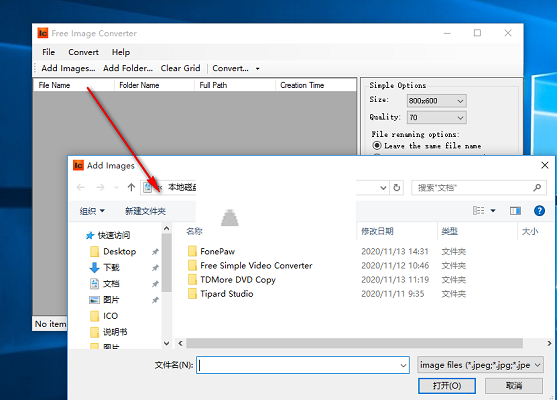Select Leave the same file name option

click(427, 146)
